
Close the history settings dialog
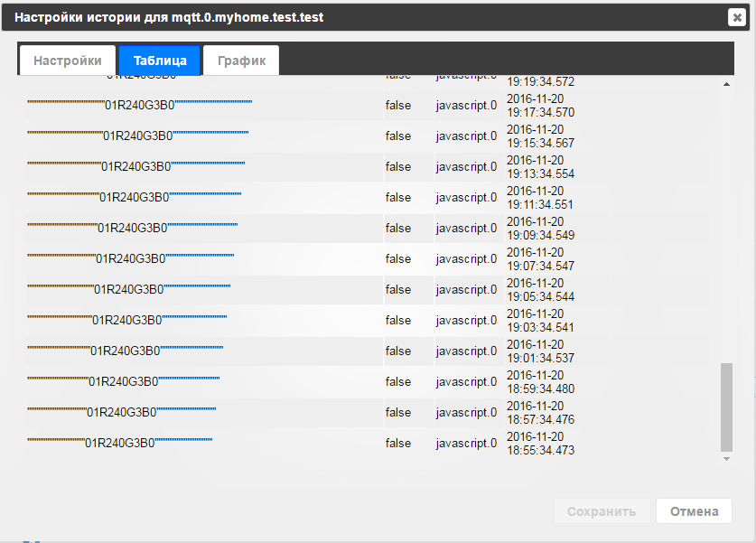point(737,18)
